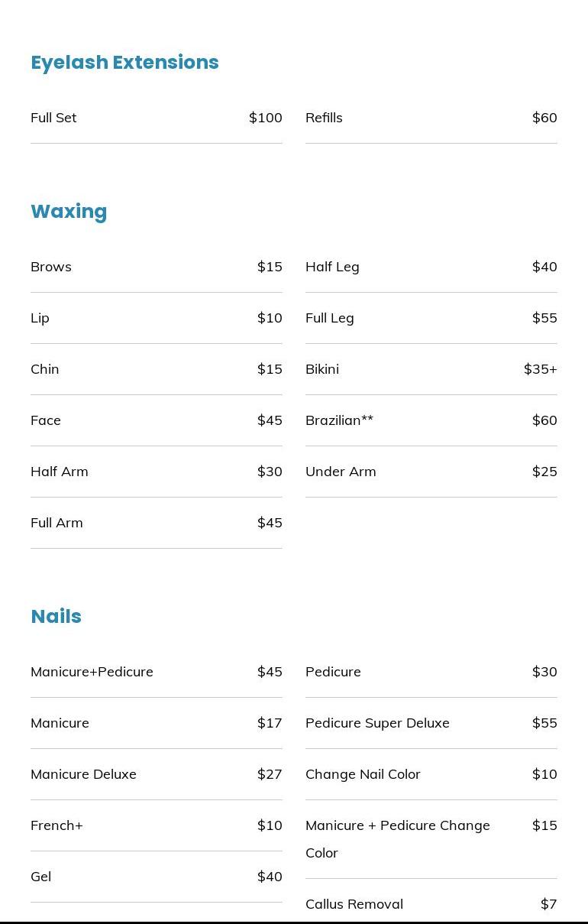Click the Under Arm waxing entry

431,472
